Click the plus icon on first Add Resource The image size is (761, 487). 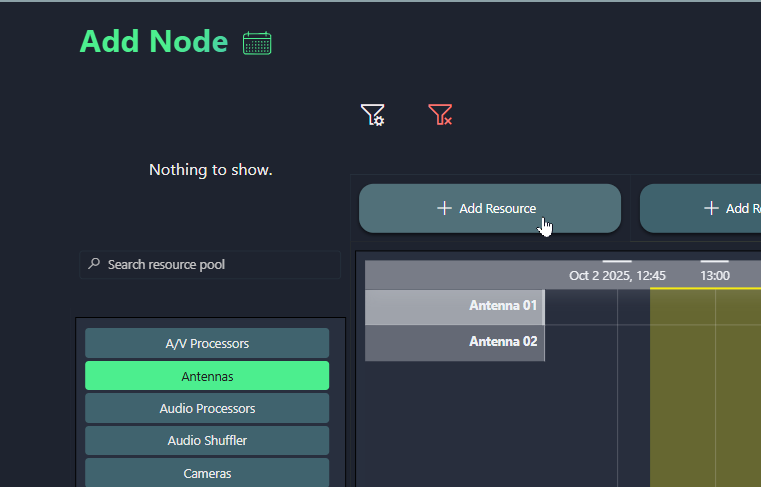(x=444, y=208)
